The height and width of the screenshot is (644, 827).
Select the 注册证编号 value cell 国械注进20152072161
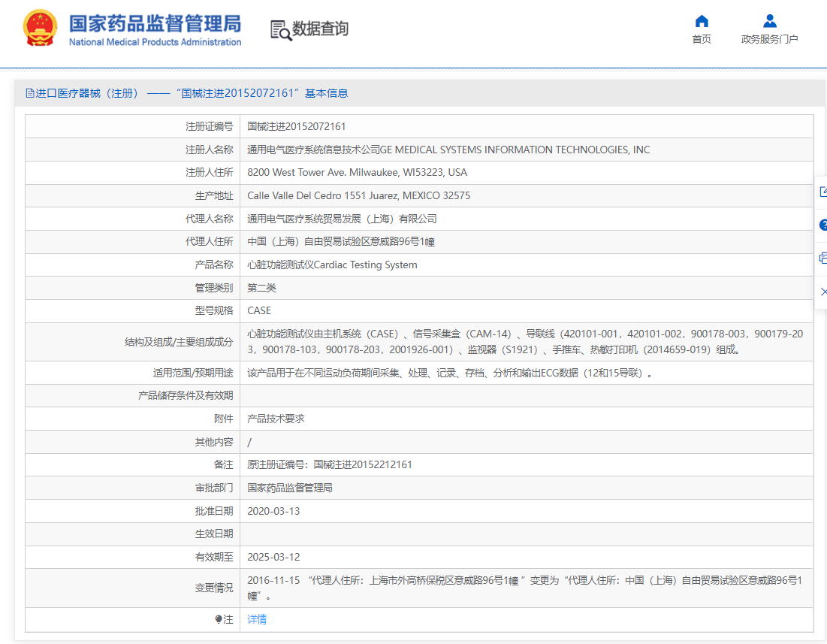point(297,126)
